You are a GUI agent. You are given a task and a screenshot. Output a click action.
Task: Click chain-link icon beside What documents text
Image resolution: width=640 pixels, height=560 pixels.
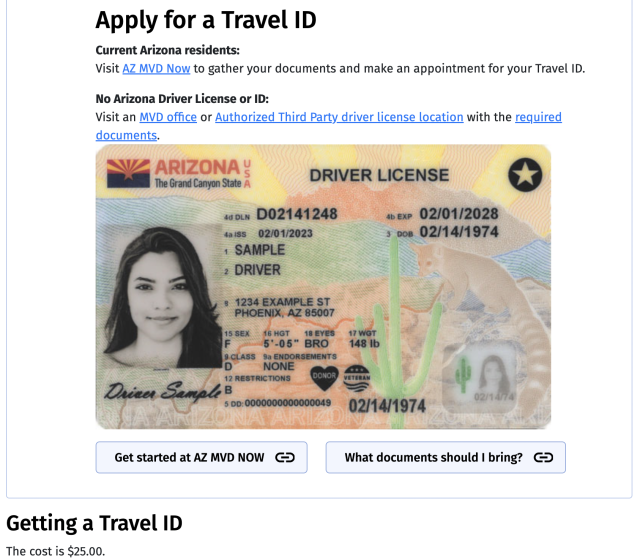[544, 458]
